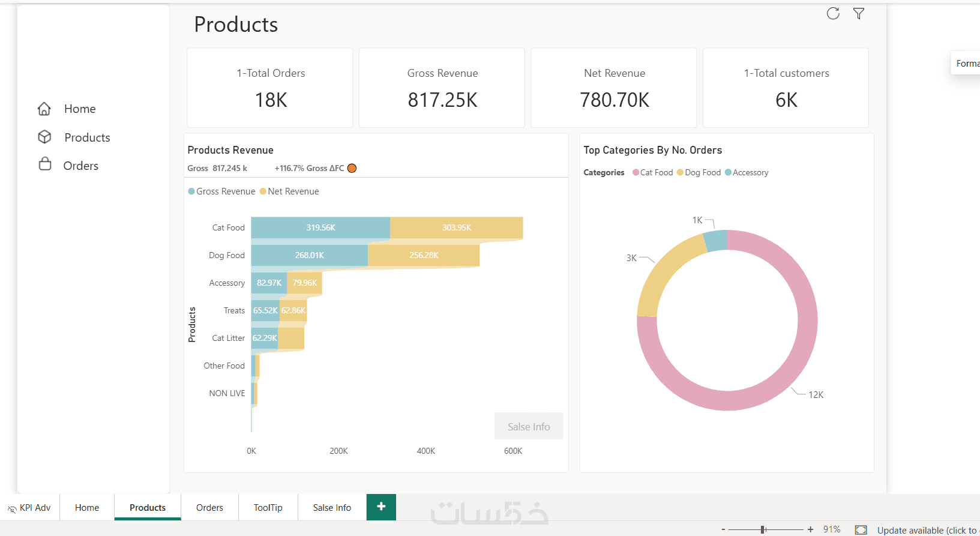
Task: Select Gross Revenue legend color marker
Action: tap(191, 191)
